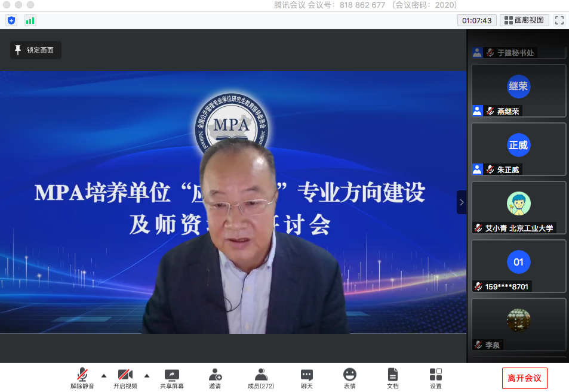Enter full screen mode
The height and width of the screenshot is (392, 569).
559,20
